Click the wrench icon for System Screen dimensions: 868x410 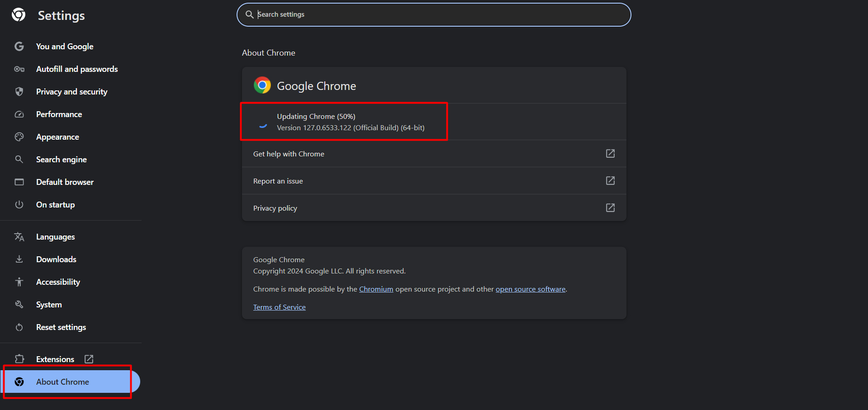19,304
